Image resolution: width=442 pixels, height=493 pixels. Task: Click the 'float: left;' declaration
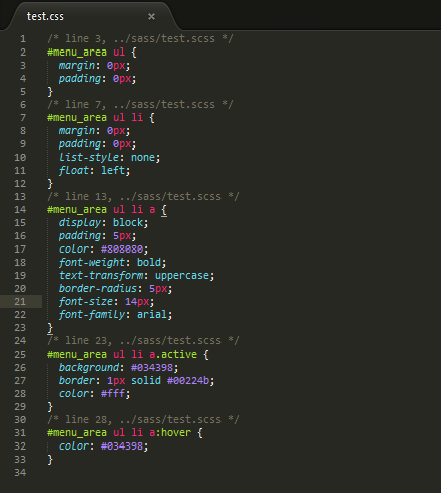(94, 171)
